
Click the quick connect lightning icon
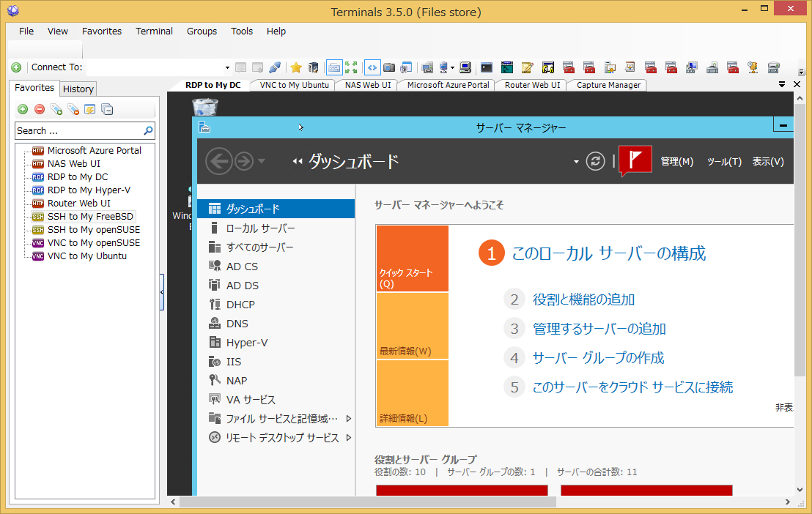coord(276,67)
